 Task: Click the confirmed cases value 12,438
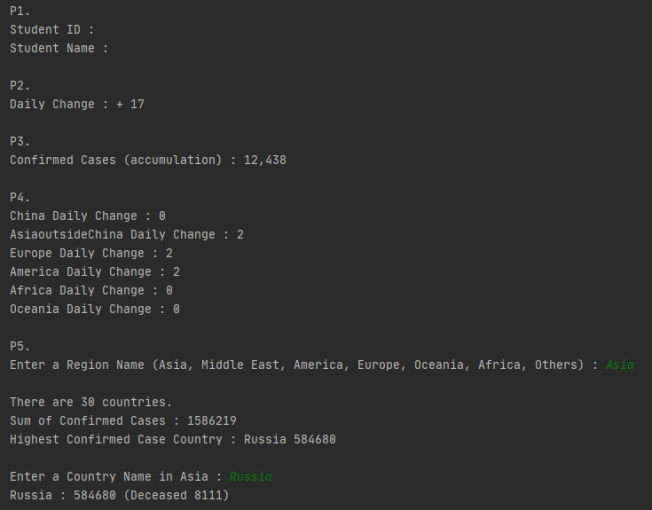click(x=265, y=160)
